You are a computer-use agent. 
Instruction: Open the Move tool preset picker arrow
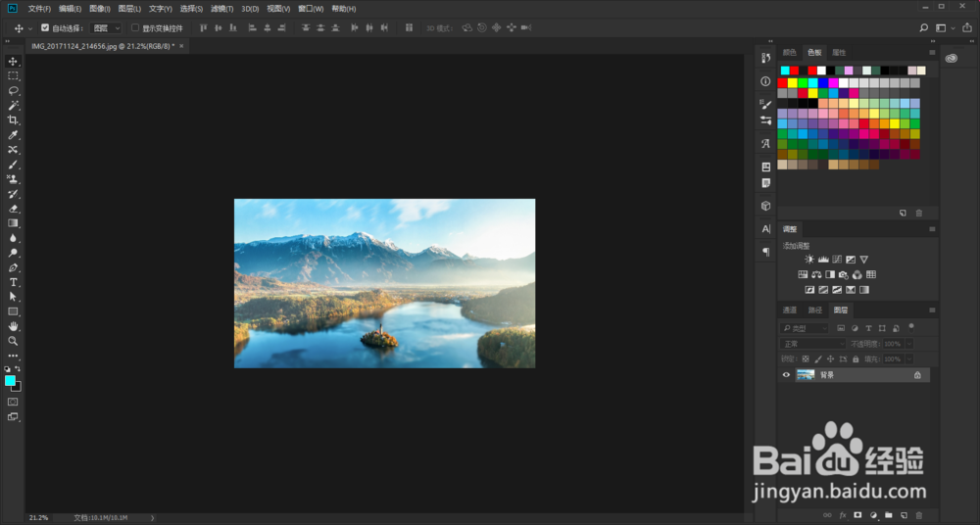[29, 28]
